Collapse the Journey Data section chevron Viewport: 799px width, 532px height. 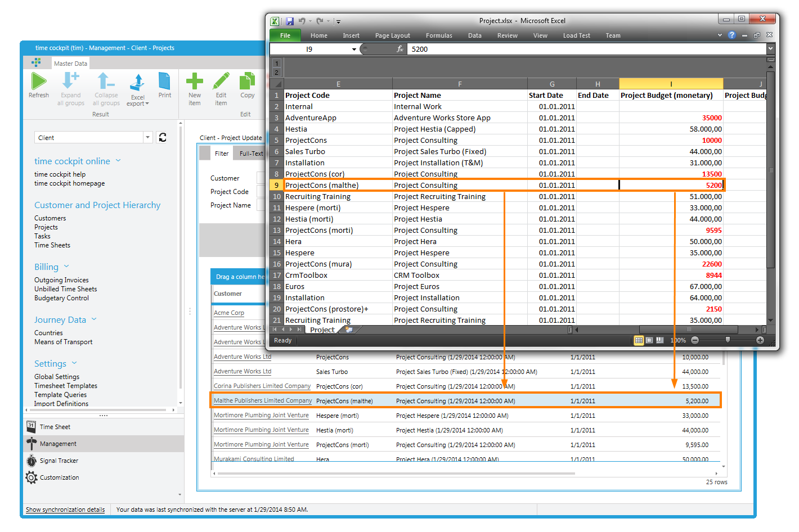(94, 319)
